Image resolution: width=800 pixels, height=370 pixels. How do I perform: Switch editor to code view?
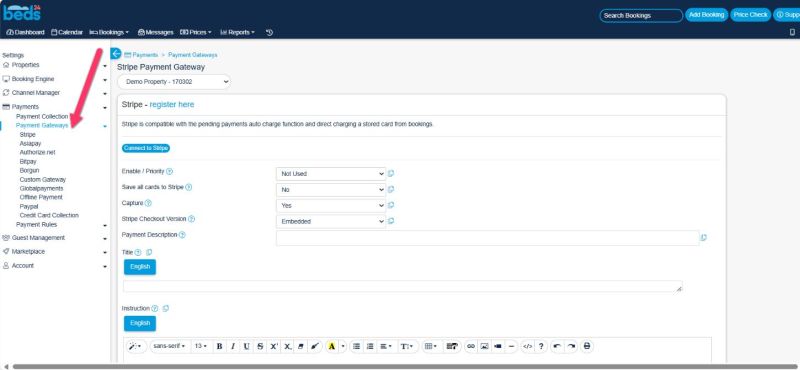click(x=528, y=346)
